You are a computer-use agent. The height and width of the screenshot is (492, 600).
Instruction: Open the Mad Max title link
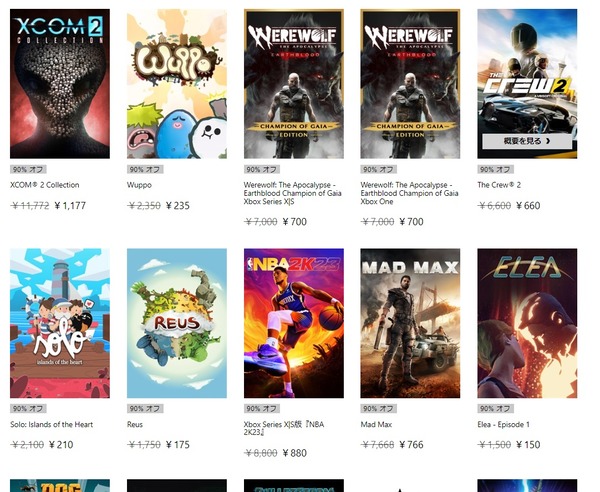[376, 425]
